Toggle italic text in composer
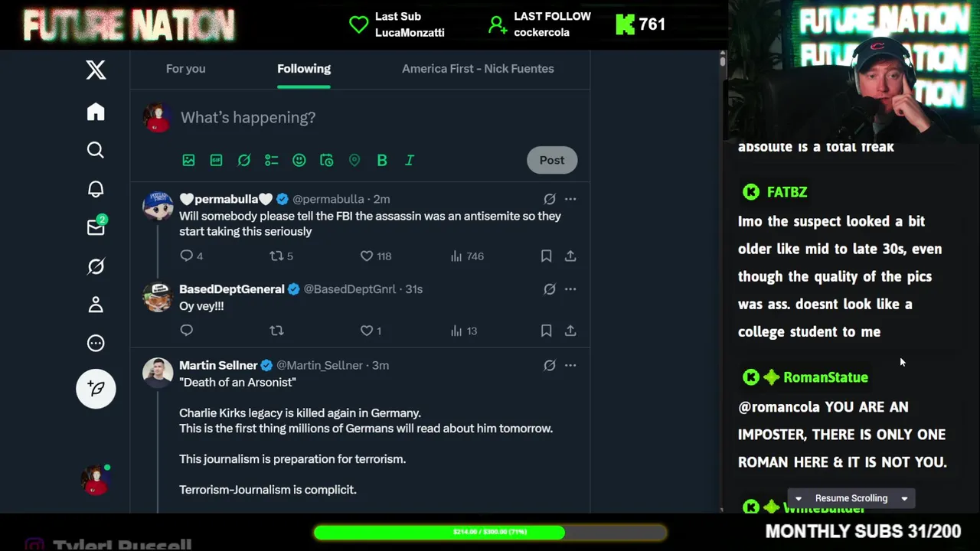 click(409, 160)
